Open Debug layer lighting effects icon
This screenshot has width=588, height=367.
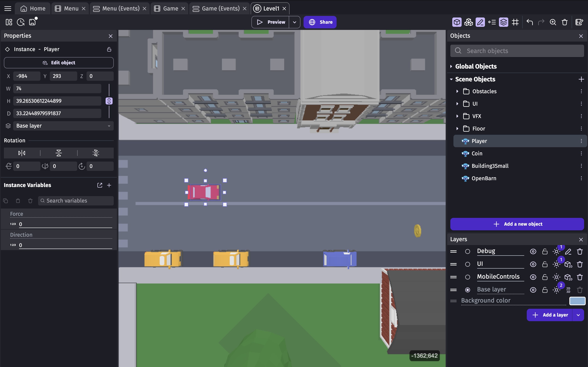click(x=556, y=251)
